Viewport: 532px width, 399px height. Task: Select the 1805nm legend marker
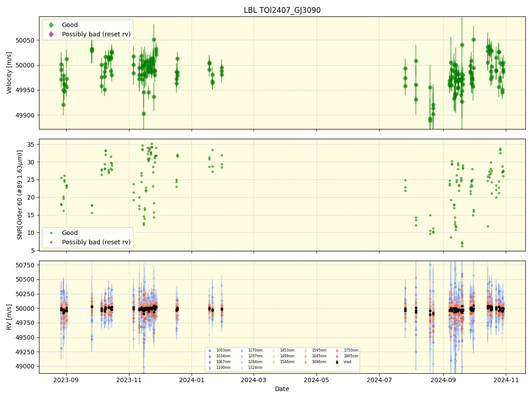[x=337, y=356]
